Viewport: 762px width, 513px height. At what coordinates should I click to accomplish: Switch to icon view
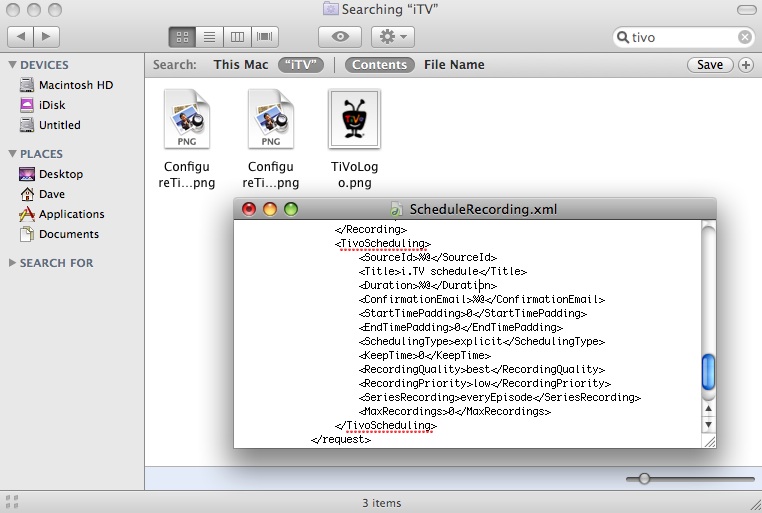point(182,37)
